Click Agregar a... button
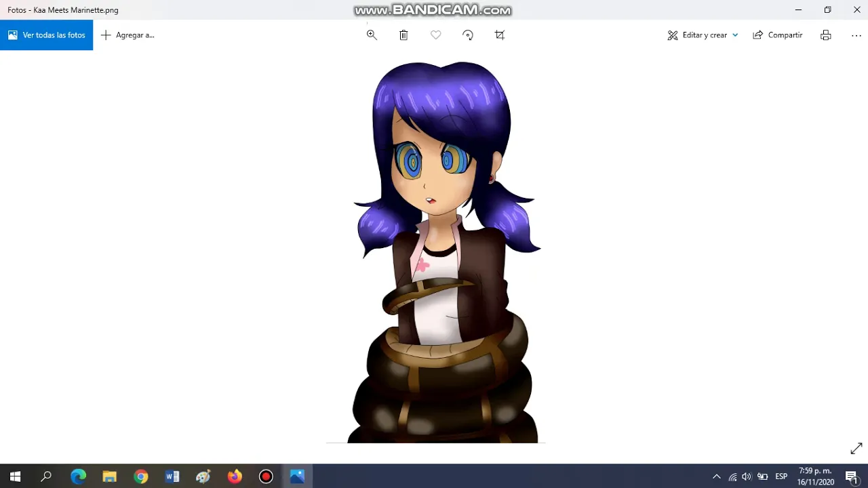Screen dimensions: 868x488 [x=127, y=35]
